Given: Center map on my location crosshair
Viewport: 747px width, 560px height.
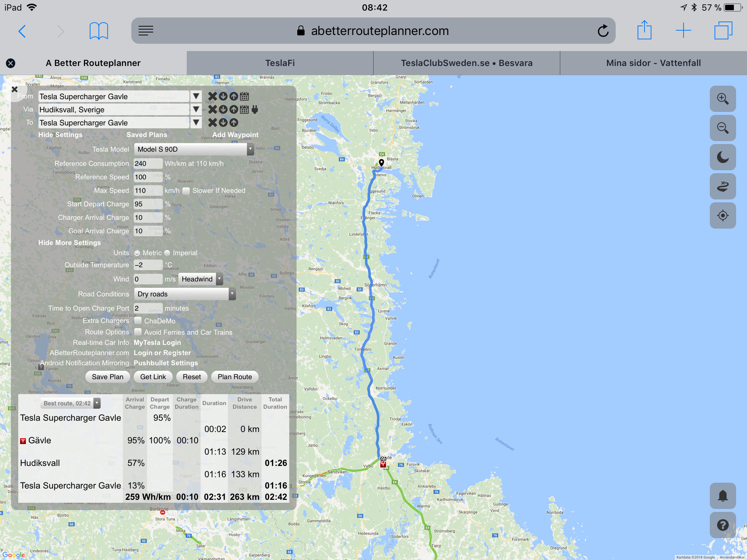Looking at the screenshot, I should 722,215.
